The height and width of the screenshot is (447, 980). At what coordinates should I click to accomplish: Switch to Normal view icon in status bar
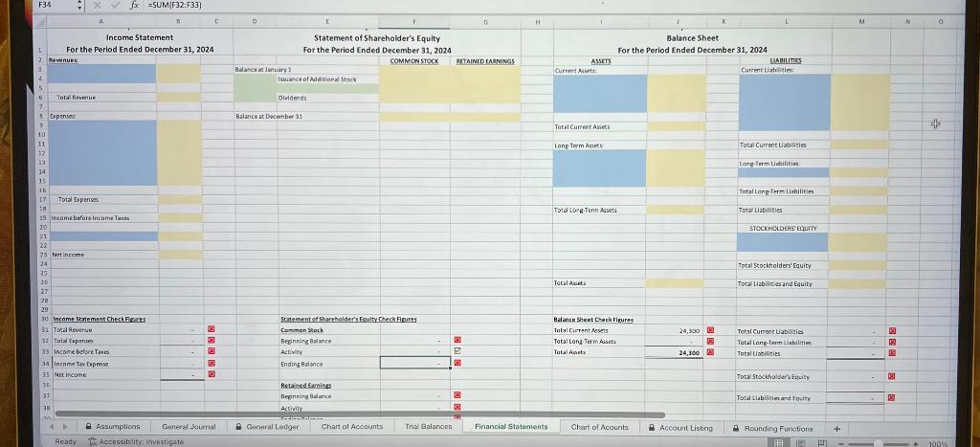[779, 442]
